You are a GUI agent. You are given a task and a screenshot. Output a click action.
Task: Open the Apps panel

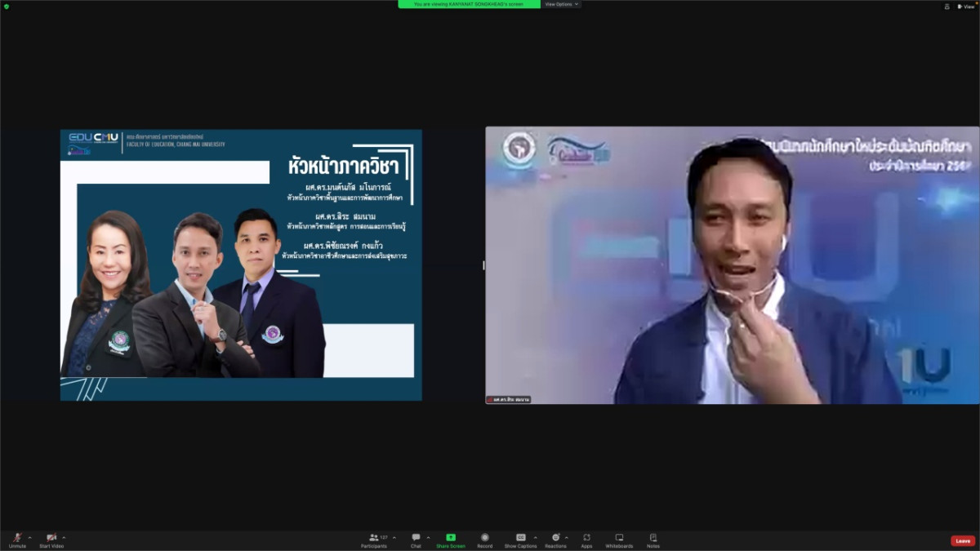coord(586,539)
